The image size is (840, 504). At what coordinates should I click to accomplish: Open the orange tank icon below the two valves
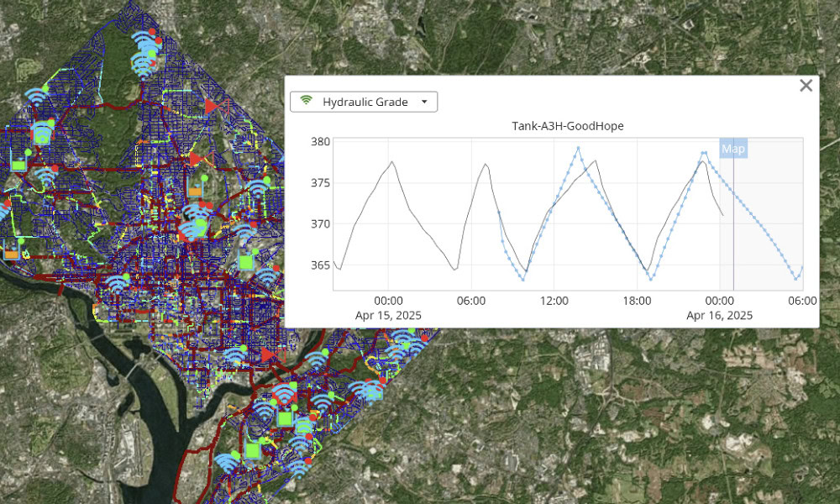[x=195, y=191]
